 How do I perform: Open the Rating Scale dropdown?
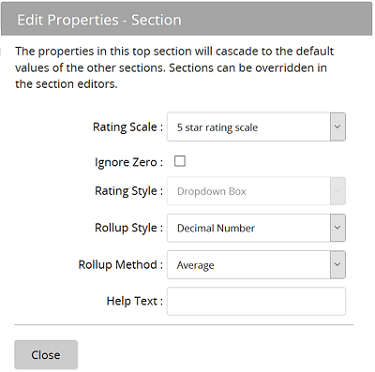pos(256,127)
